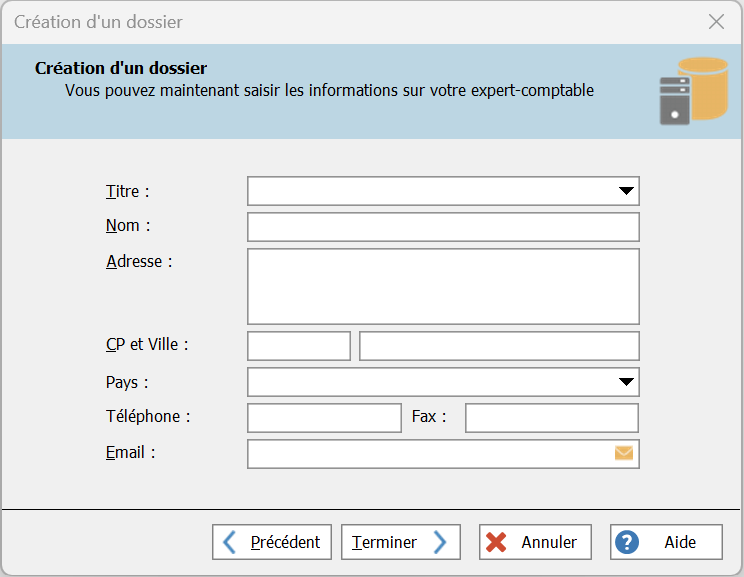The image size is (744, 577).
Task: Click the red X icon on Annuler
Action: pyautogui.click(x=496, y=542)
